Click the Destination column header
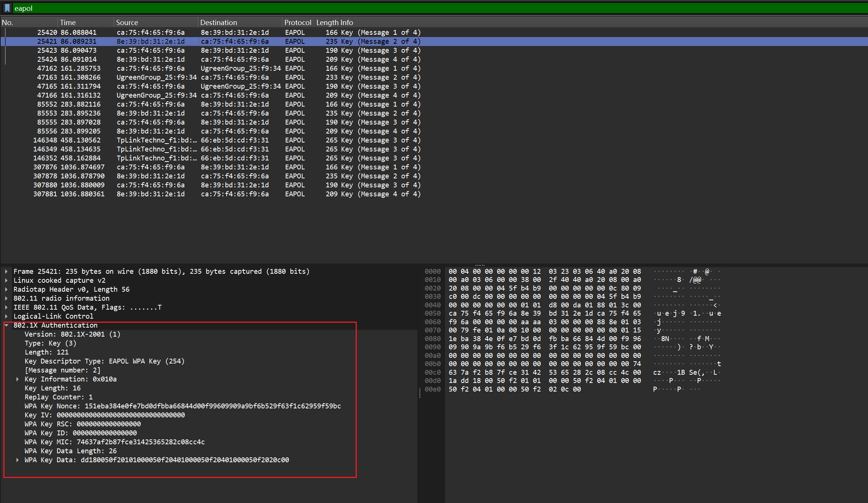The width and height of the screenshot is (868, 503). [218, 22]
